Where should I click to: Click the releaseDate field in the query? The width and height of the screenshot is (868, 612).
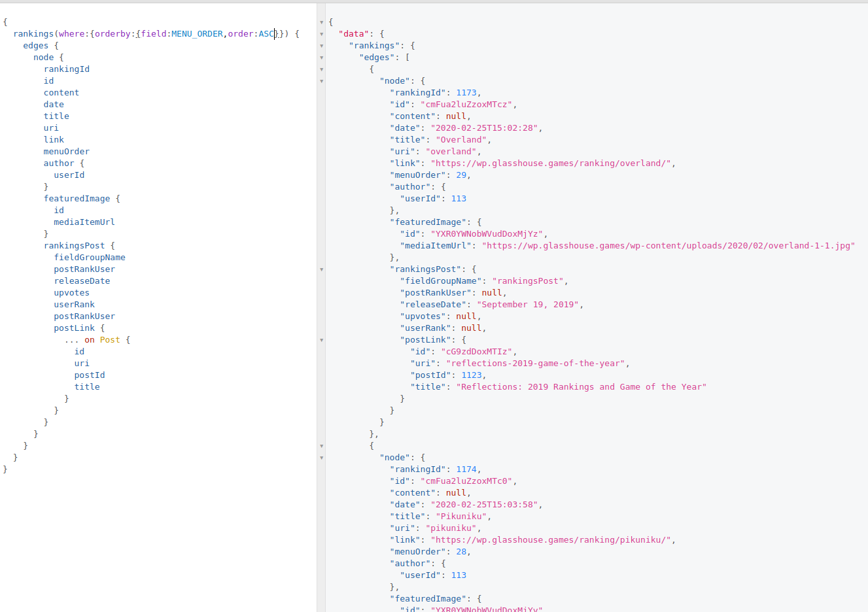[82, 281]
